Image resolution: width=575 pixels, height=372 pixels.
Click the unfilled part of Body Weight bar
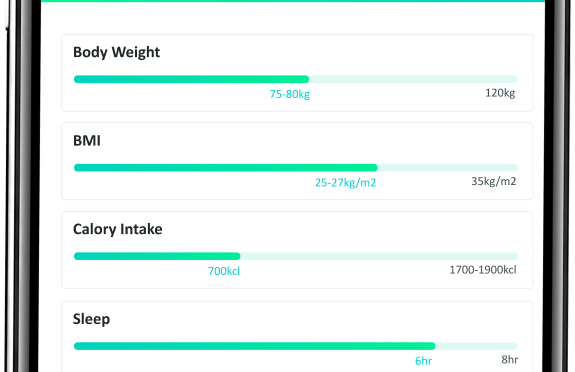pos(413,79)
